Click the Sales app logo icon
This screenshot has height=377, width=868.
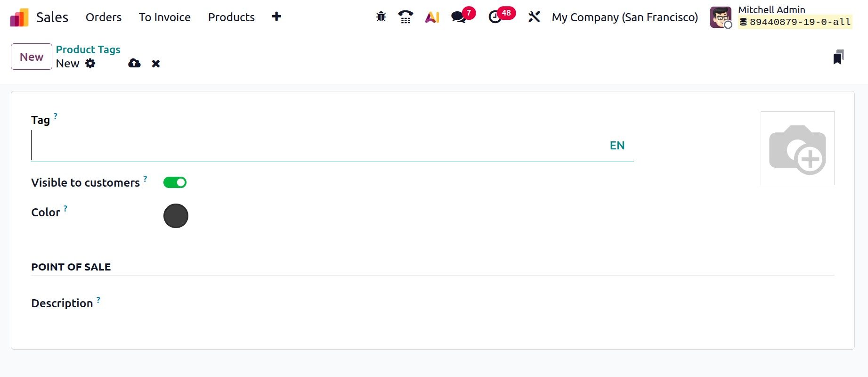[19, 17]
